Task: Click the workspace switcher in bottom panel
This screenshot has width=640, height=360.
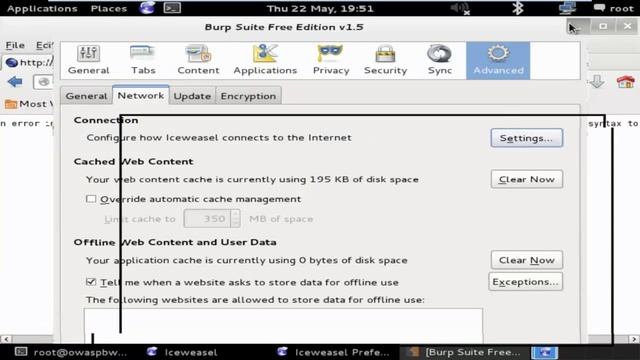Action: pyautogui.click(x=544, y=352)
